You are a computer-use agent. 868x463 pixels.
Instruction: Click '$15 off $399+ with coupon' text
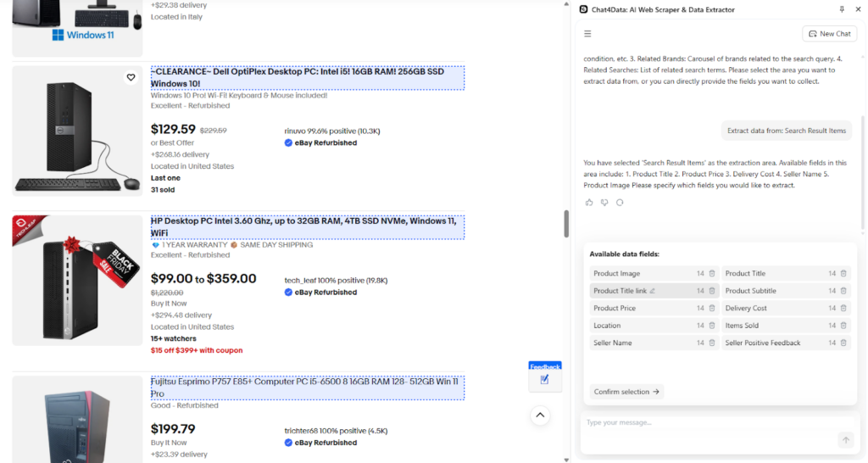click(x=197, y=350)
